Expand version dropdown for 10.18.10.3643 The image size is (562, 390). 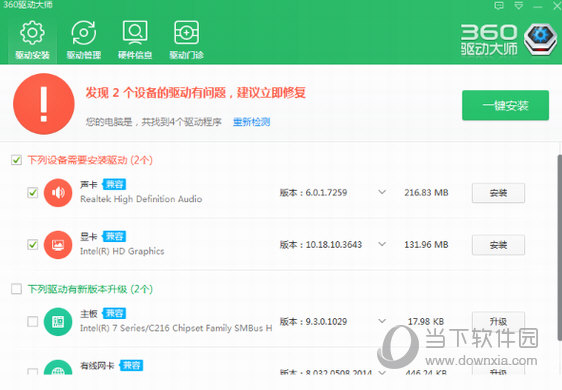[382, 244]
